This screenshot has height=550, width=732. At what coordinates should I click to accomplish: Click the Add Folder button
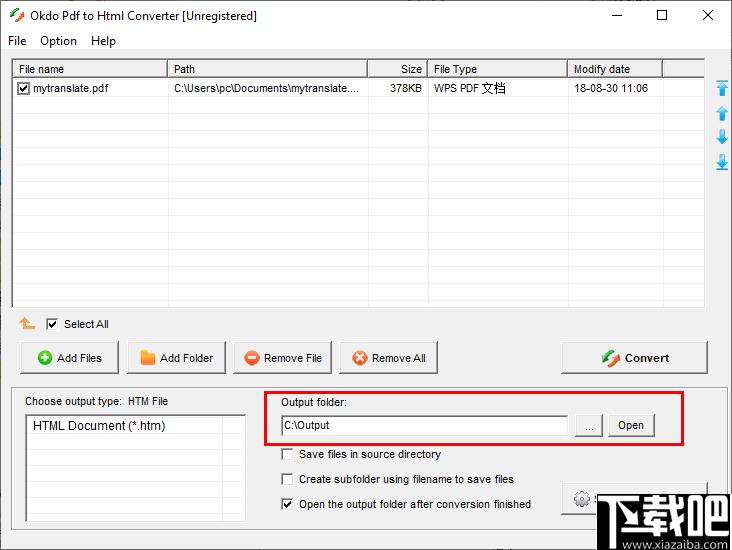click(x=176, y=358)
